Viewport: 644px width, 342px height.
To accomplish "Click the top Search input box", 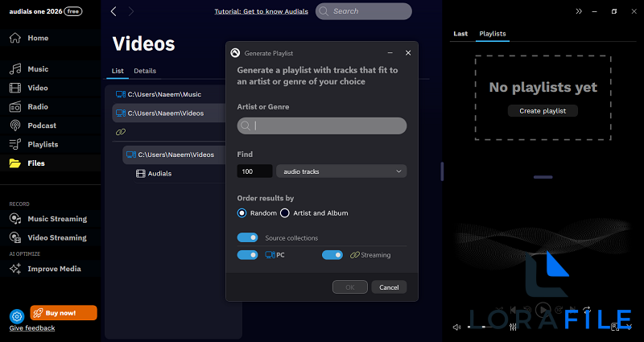I will click(x=364, y=11).
